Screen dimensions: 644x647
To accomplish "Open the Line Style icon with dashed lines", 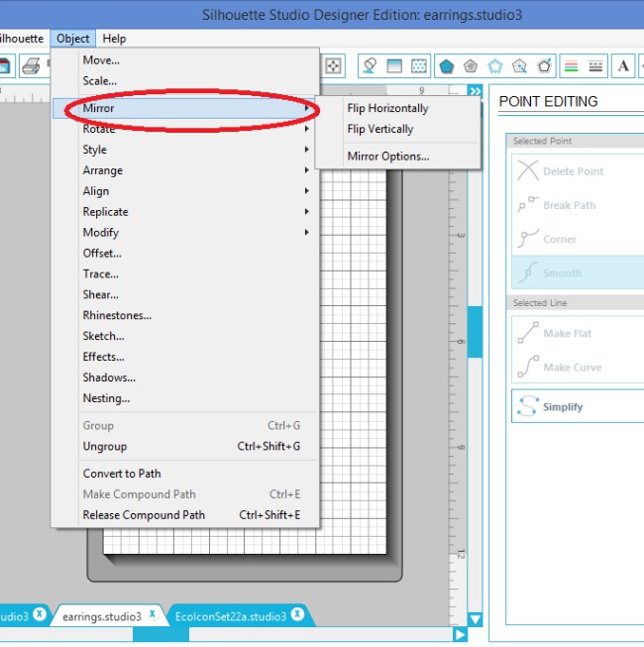I will (595, 66).
